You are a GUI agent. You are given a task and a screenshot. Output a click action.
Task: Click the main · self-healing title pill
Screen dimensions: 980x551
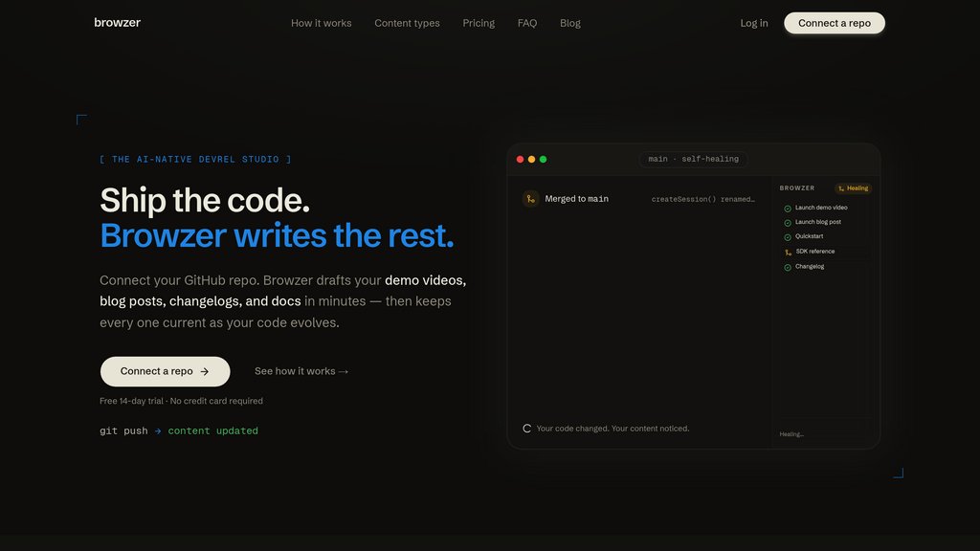[x=693, y=160]
